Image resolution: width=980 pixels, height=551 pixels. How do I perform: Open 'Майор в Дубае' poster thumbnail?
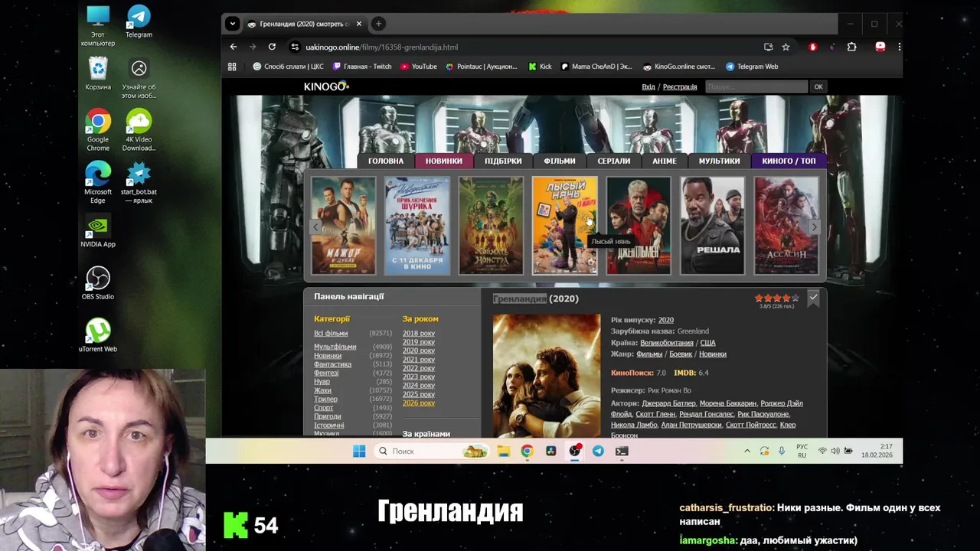point(344,225)
